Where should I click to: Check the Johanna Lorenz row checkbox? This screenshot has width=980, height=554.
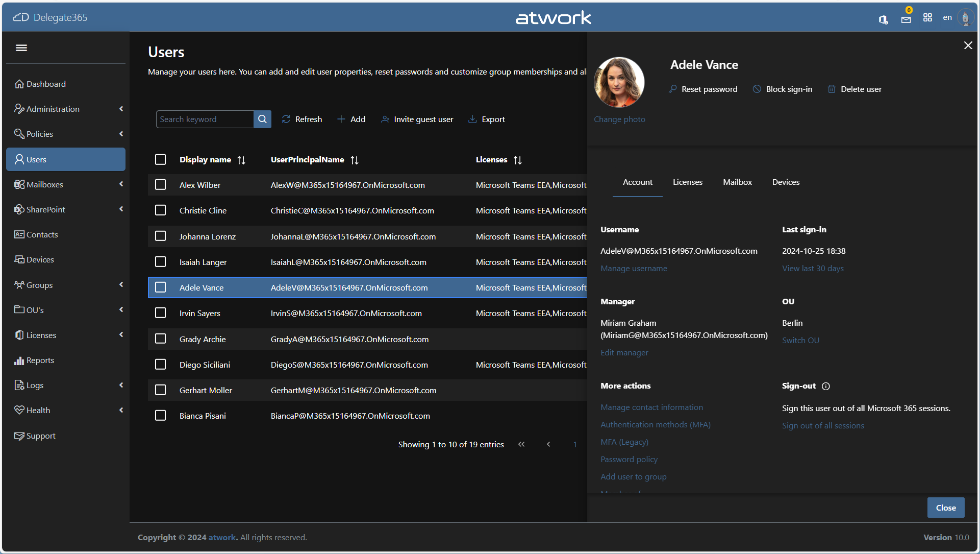coord(160,236)
